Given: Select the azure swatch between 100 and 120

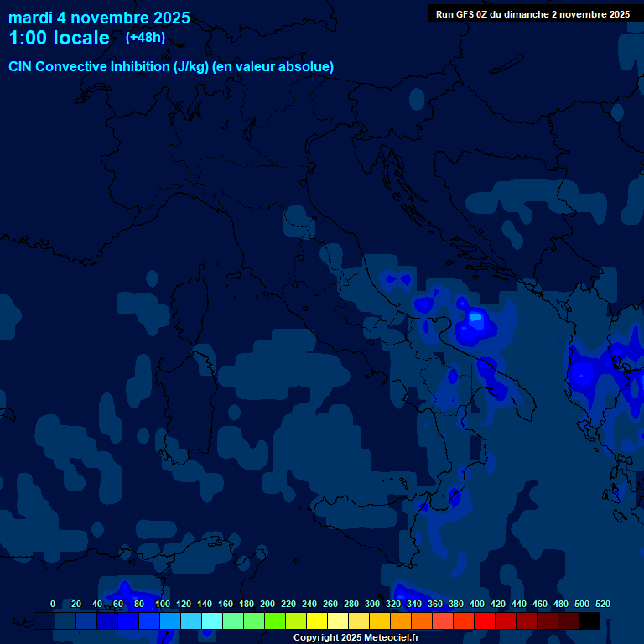Looking at the screenshot, I should [x=170, y=621].
